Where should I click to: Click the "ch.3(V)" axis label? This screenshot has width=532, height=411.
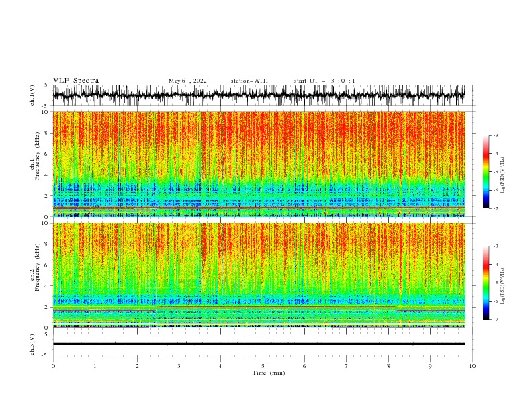(32, 345)
